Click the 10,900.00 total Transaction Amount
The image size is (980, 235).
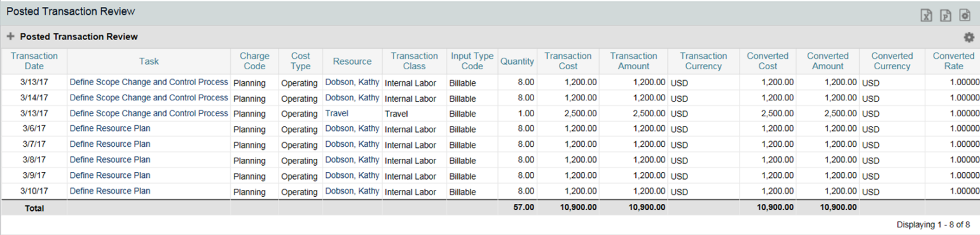tap(647, 207)
